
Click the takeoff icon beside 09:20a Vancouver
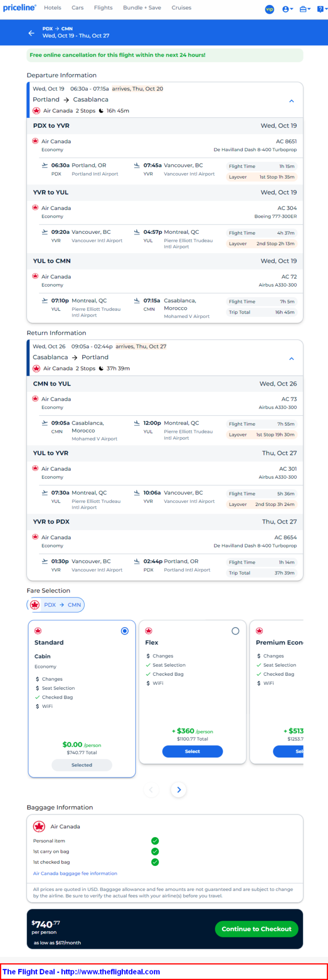point(45,232)
